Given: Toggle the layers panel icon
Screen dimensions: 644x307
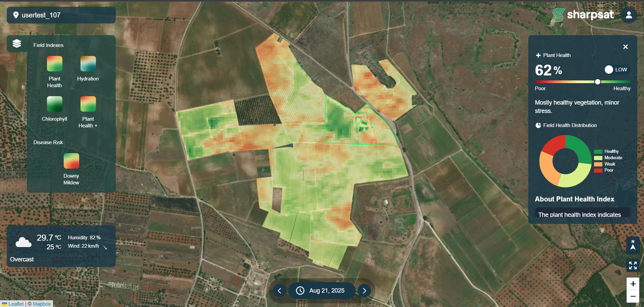Looking at the screenshot, I should pos(17,44).
